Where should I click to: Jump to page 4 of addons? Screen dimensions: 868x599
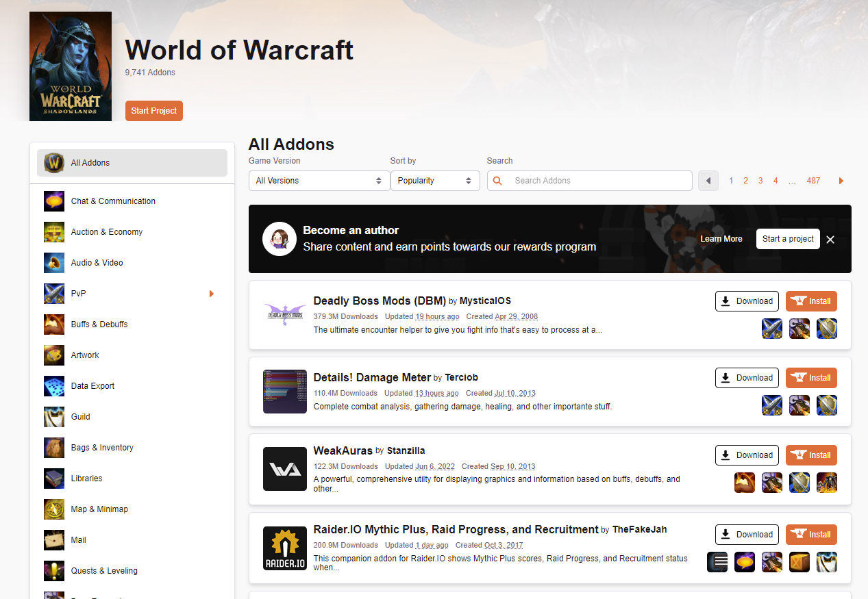[x=776, y=181]
